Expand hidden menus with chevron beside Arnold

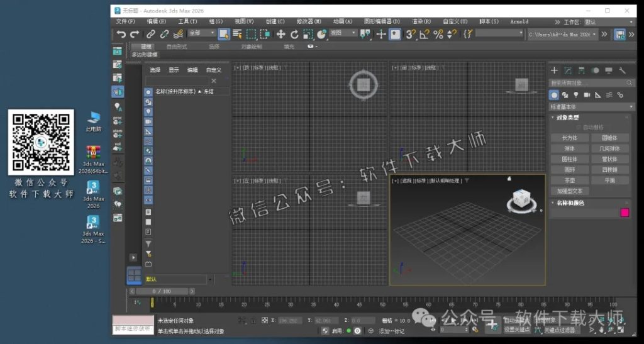coord(557,22)
